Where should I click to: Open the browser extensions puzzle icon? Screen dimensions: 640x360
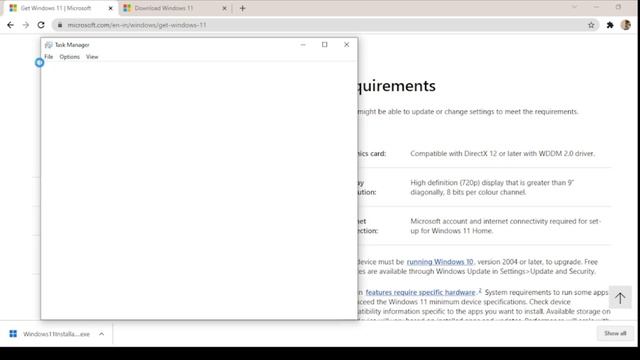pos(610,25)
